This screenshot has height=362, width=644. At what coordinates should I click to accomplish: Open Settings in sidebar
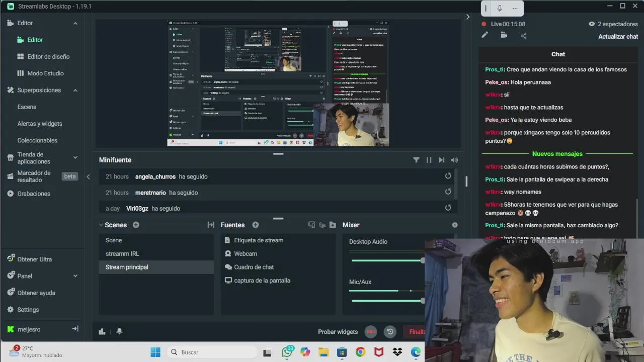click(23, 310)
